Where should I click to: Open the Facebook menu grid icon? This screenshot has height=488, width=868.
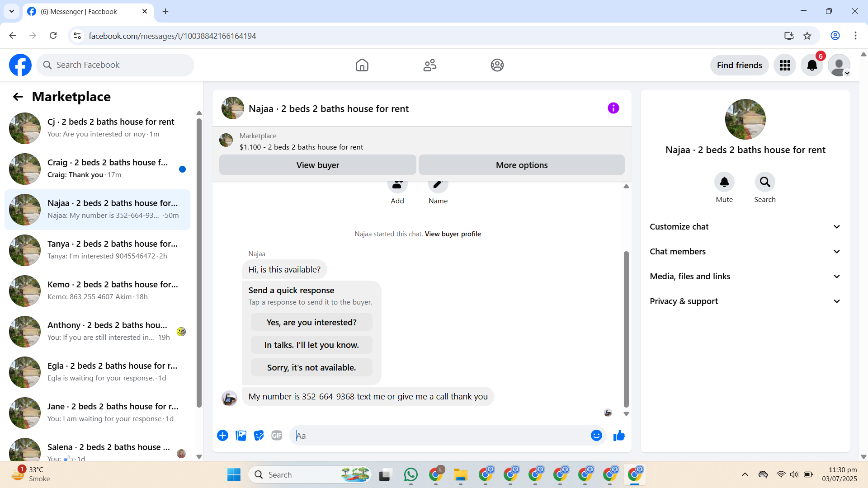point(785,66)
